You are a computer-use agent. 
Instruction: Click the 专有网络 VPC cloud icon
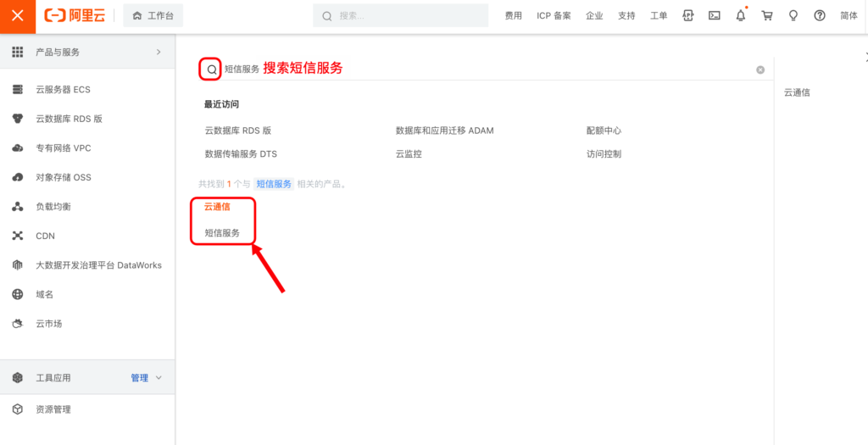point(18,147)
